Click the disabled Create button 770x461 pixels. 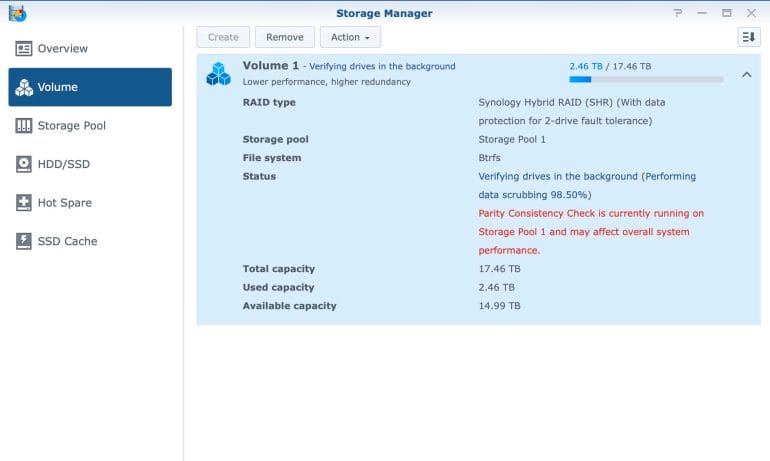tap(223, 37)
